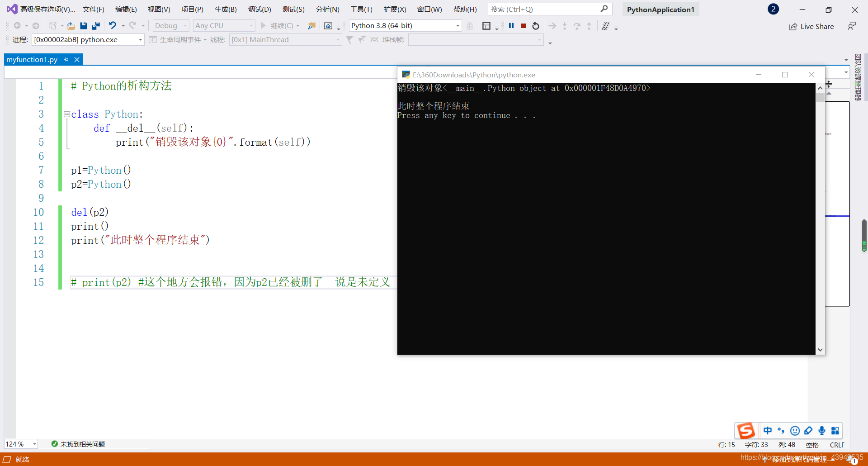This screenshot has width=868, height=466.
Task: Open the 视图(V) menu
Action: coord(159,9)
